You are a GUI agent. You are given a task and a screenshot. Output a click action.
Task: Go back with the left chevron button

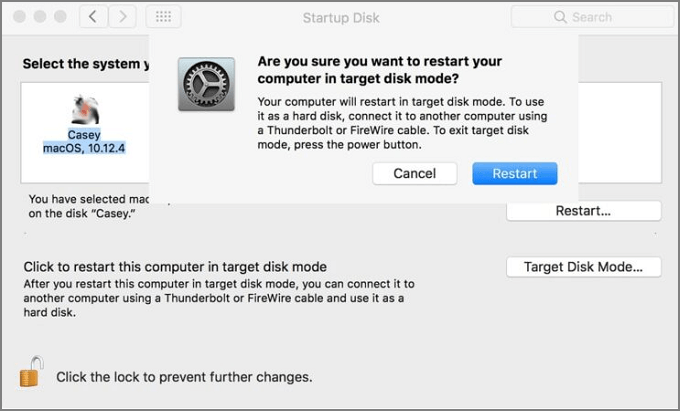93,17
